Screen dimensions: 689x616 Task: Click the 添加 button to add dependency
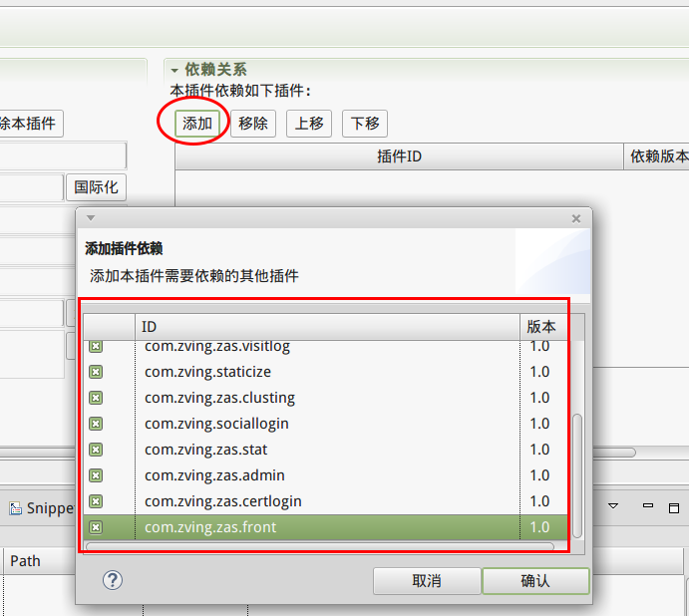coord(197,124)
